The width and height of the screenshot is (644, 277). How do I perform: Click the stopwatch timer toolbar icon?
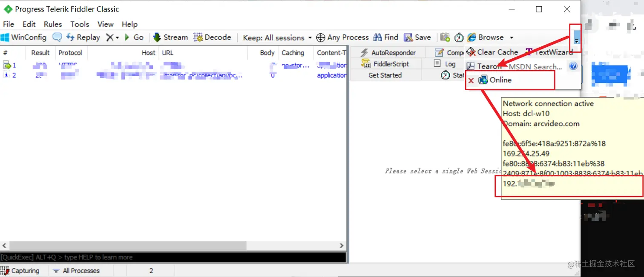tap(459, 37)
